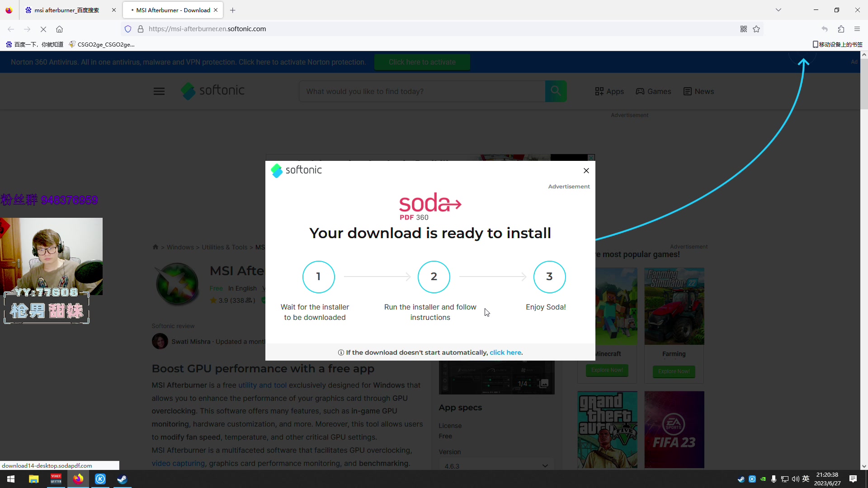Viewport: 868px width, 488px height.
Task: Click the page vertical scrollbar
Action: pyautogui.click(x=864, y=84)
